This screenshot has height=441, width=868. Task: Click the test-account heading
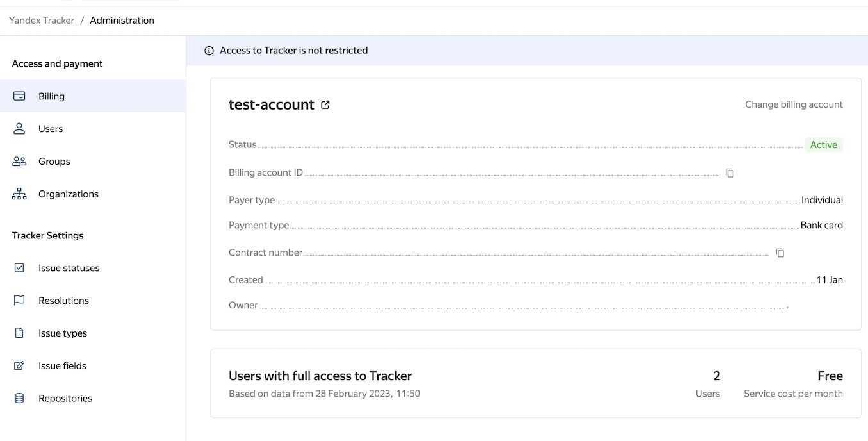pos(272,104)
